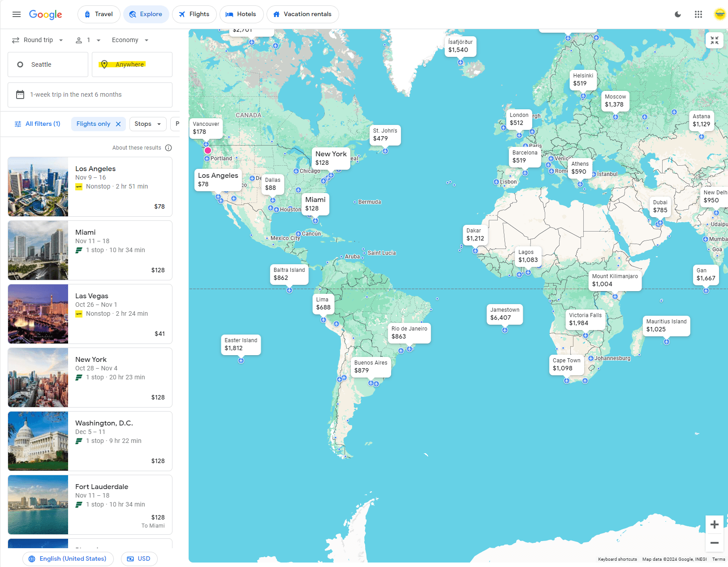Screen dimensions: 728x567
Task: Open the USD currency selector
Action: coord(139,558)
